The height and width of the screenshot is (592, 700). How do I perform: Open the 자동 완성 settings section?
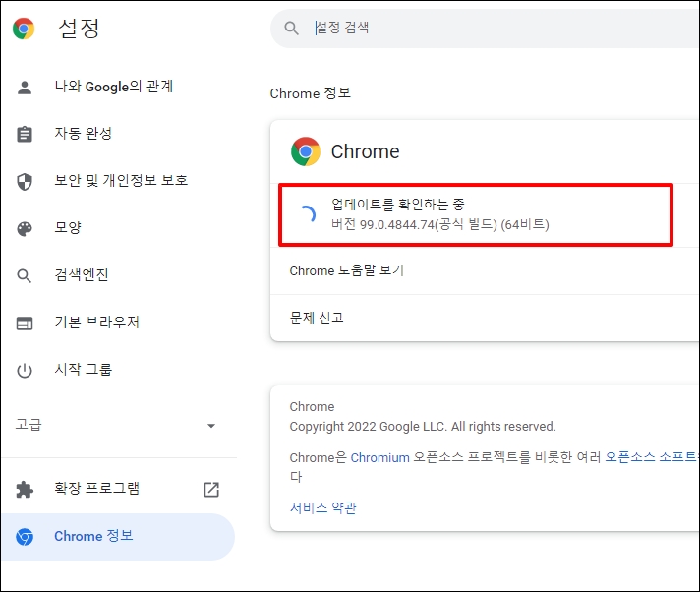pyautogui.click(x=83, y=134)
